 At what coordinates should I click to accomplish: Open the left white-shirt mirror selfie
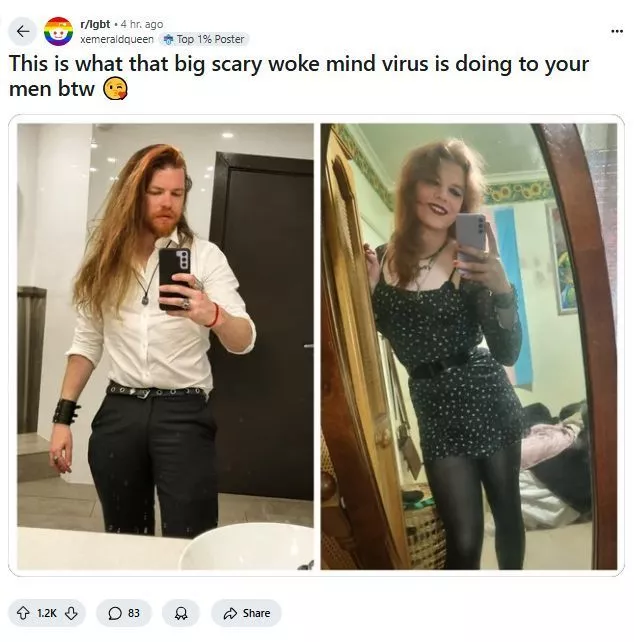[165, 346]
